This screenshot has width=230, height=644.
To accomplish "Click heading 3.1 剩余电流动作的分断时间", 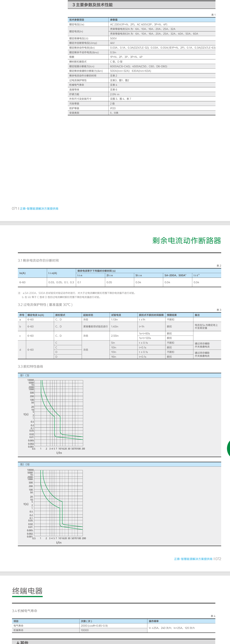I will (x=38, y=261).
